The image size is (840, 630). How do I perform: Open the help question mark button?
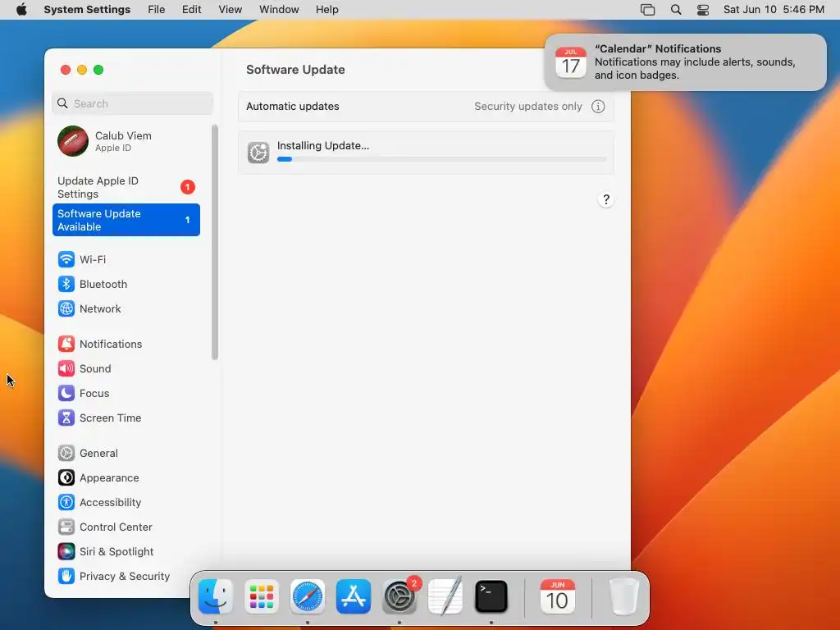[606, 199]
